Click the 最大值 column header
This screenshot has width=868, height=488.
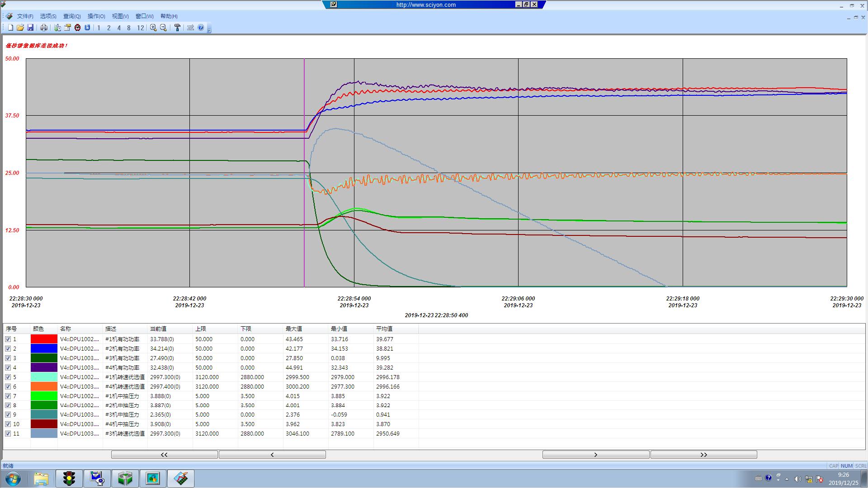coord(306,328)
